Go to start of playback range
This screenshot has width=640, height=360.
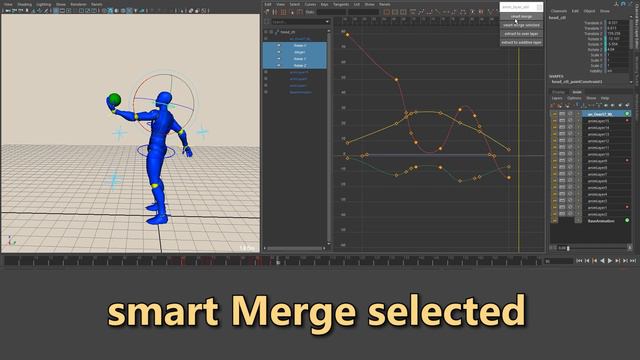579,260
